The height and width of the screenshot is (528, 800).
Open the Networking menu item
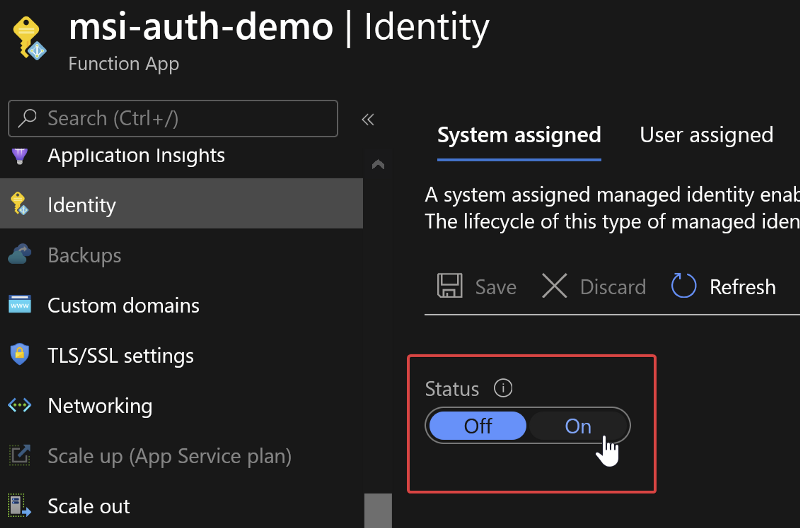click(182, 406)
